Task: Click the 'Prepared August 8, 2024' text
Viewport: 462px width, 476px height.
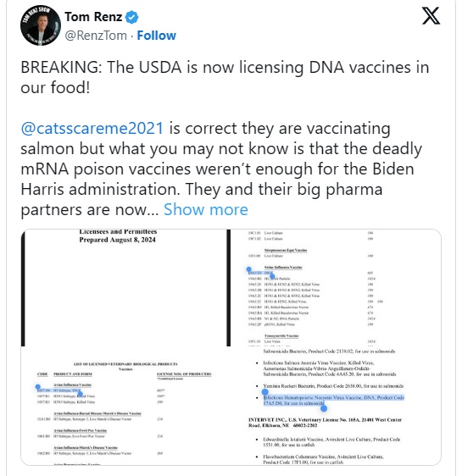Action: (118, 240)
